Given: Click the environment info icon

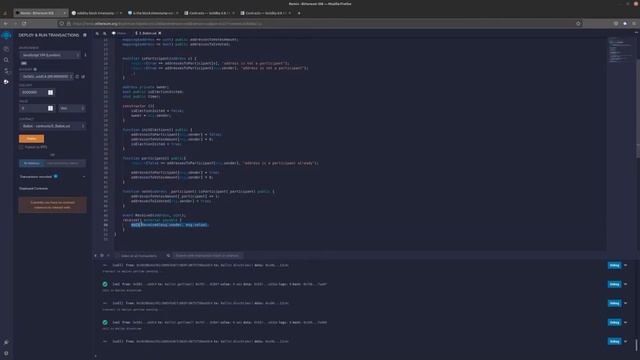Looking at the screenshot, I should [x=85, y=55].
